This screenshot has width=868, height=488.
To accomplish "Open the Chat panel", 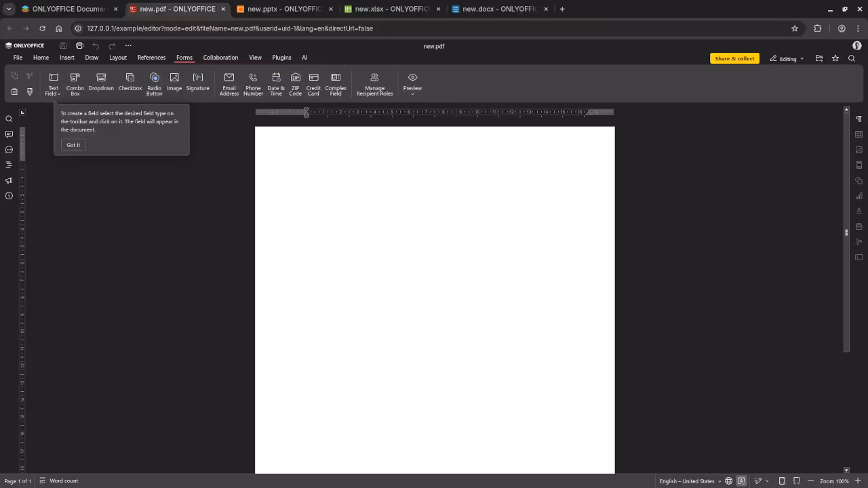I will (9, 149).
